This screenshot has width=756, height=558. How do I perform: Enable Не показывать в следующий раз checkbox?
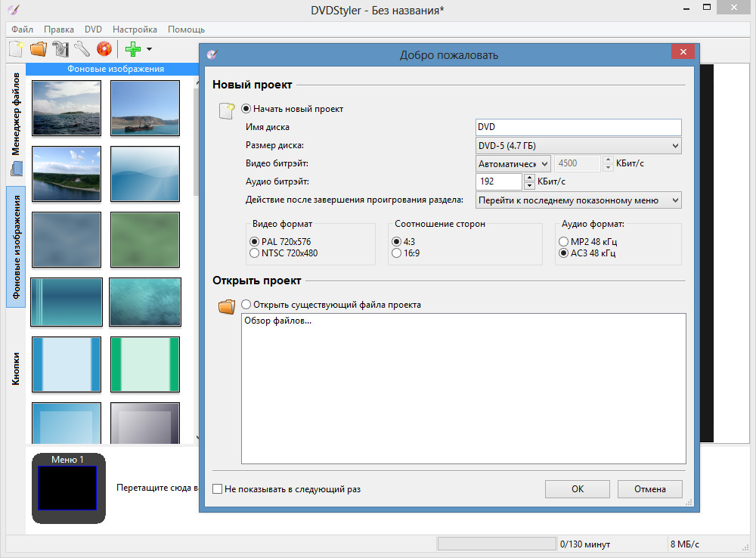(218, 489)
